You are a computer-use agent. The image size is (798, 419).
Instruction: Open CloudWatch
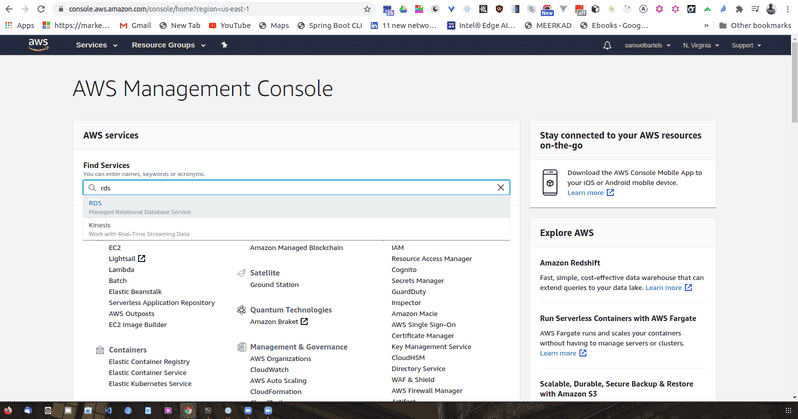269,370
